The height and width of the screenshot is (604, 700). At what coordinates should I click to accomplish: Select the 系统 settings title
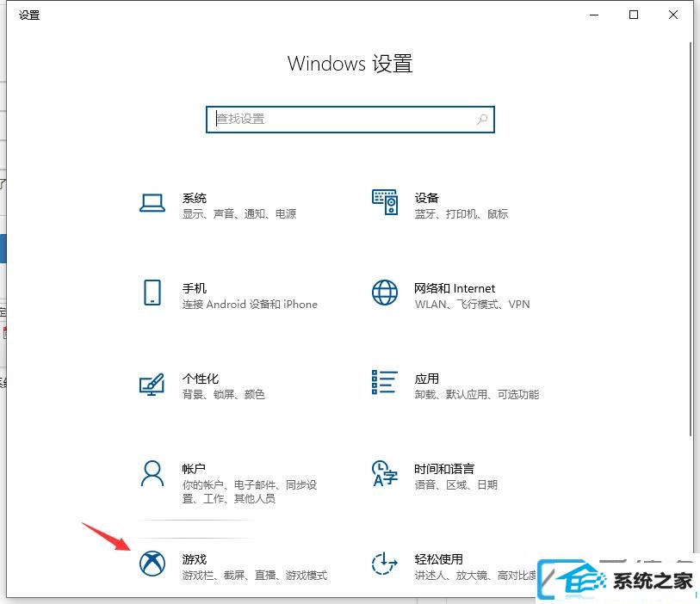(195, 198)
